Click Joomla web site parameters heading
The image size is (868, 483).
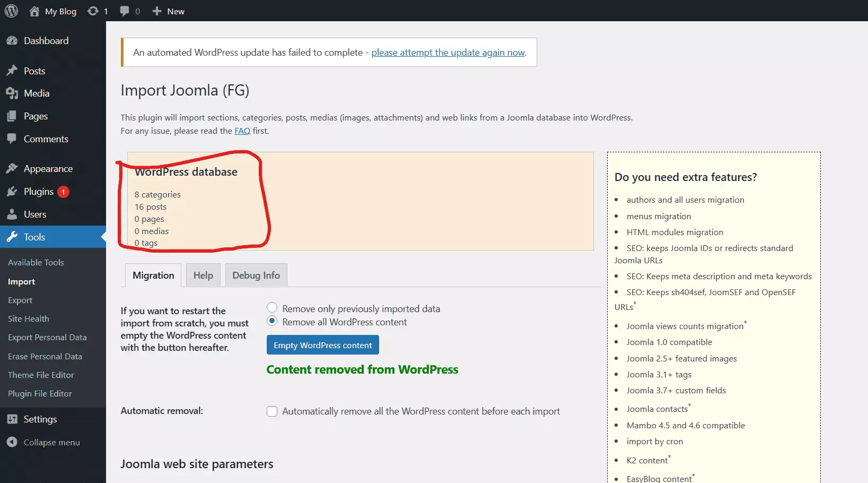(197, 464)
